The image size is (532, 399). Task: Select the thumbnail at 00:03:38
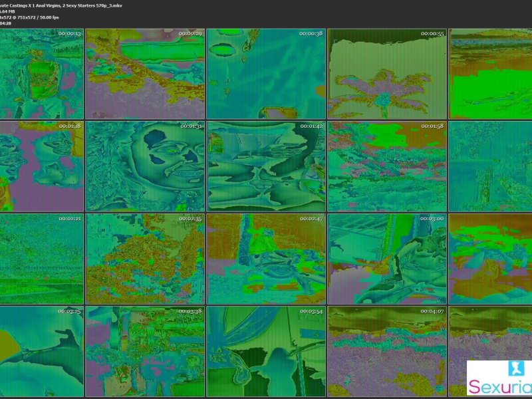pos(145,351)
